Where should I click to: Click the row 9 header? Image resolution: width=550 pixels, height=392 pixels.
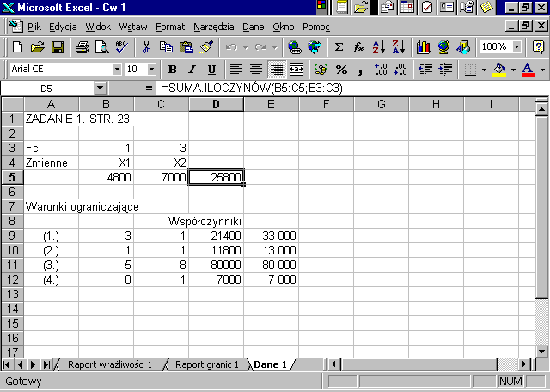(12, 235)
